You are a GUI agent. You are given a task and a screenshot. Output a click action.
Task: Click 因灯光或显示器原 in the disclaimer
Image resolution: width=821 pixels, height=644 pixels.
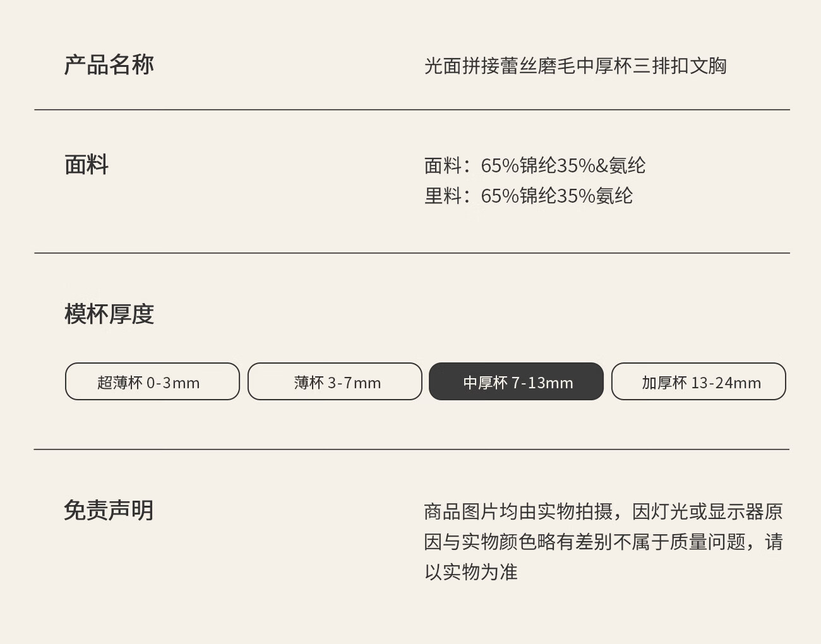pyautogui.click(x=707, y=511)
